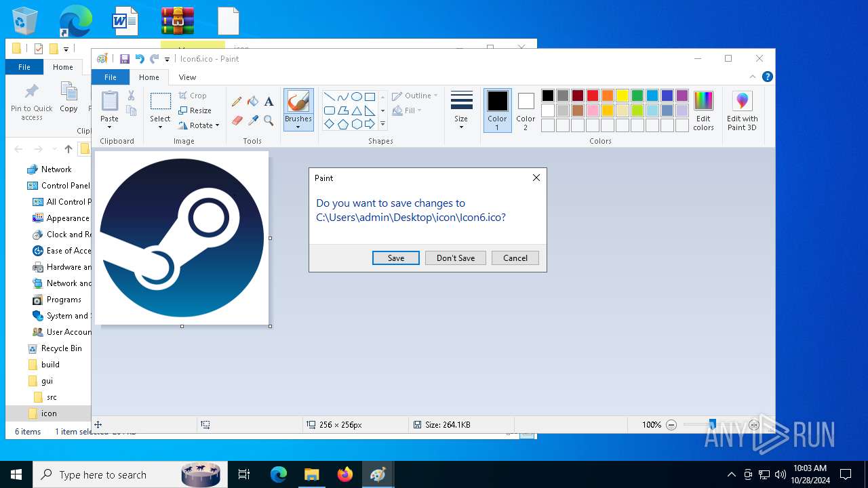This screenshot has height=488, width=868.
Task: Open Home tab in File Explorer window
Action: click(63, 67)
